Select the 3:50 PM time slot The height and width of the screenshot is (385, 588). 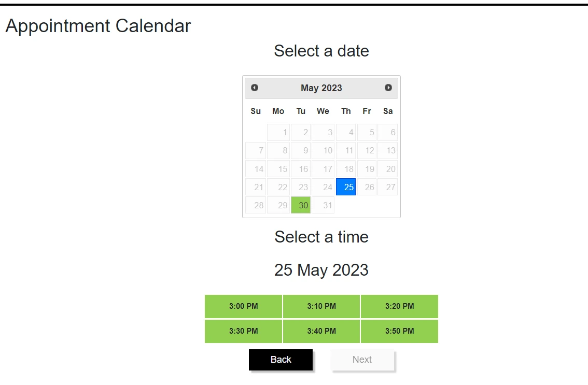point(399,331)
